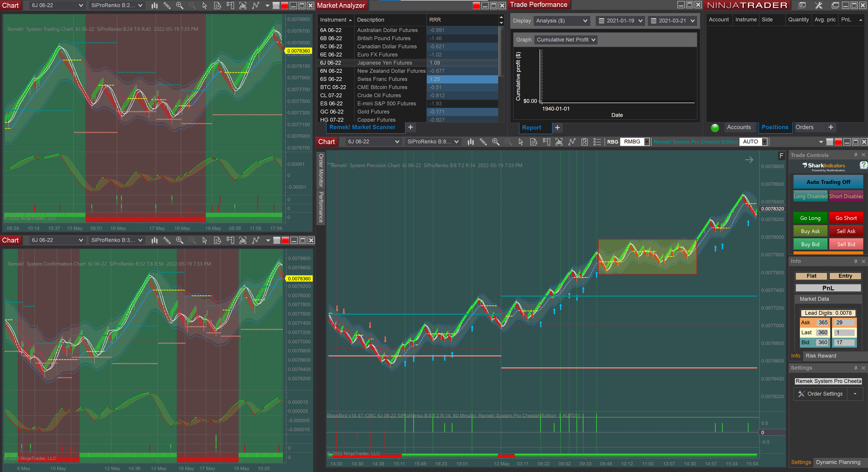Open bar type icon in bottom-right chart toolbar
The width and height of the screenshot is (868, 472).
[470, 142]
